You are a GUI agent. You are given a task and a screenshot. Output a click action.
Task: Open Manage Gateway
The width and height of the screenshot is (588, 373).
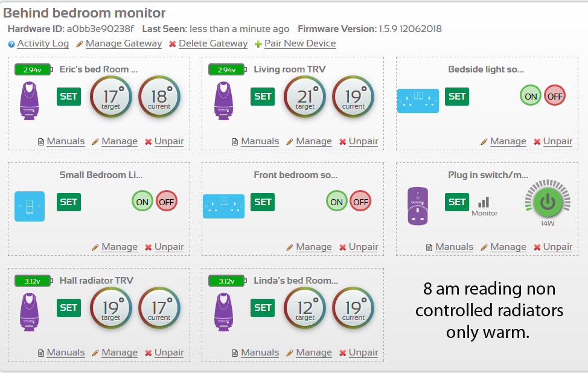tap(123, 43)
